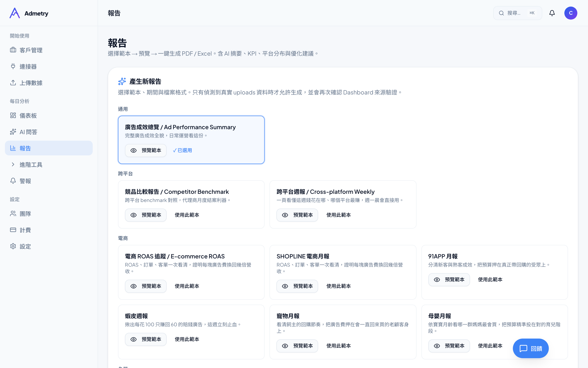Click eye icon on 電商 ROAS 追蹤 card

[133, 286]
